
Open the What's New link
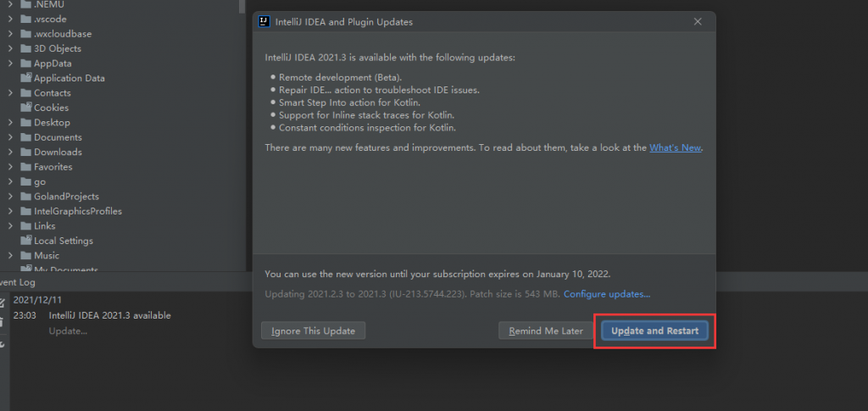click(x=676, y=147)
